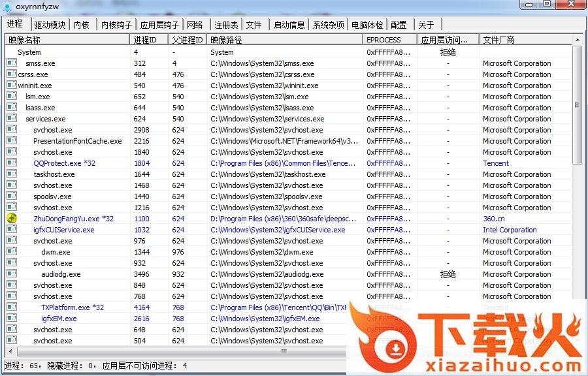
Task: Select the 内核钩子 tab
Action: [x=117, y=25]
